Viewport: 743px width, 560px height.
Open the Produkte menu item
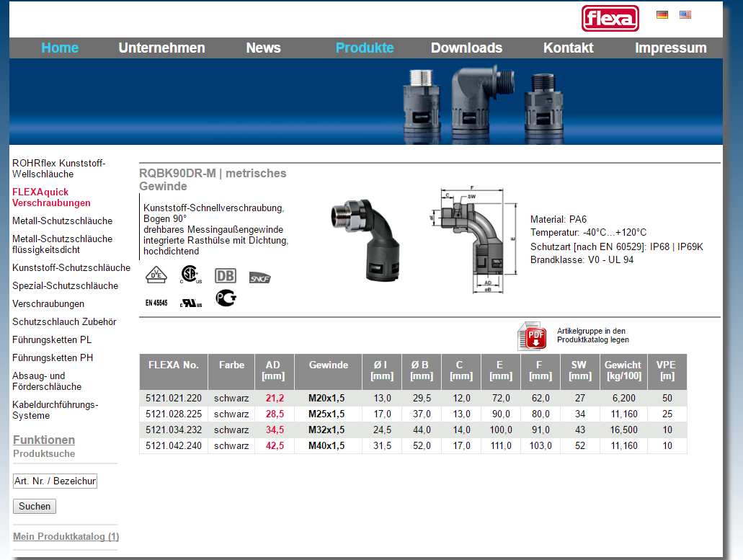click(x=365, y=48)
